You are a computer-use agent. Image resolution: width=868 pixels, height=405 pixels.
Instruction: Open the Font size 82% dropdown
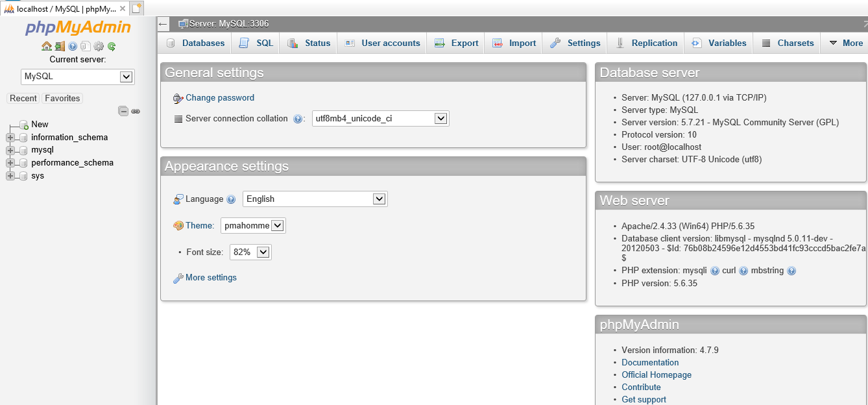250,252
